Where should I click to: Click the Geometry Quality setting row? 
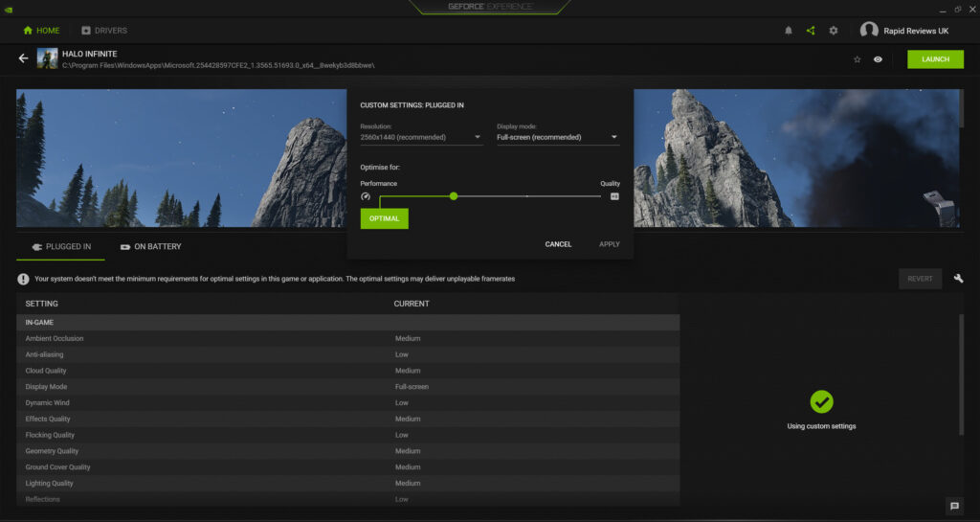point(348,451)
